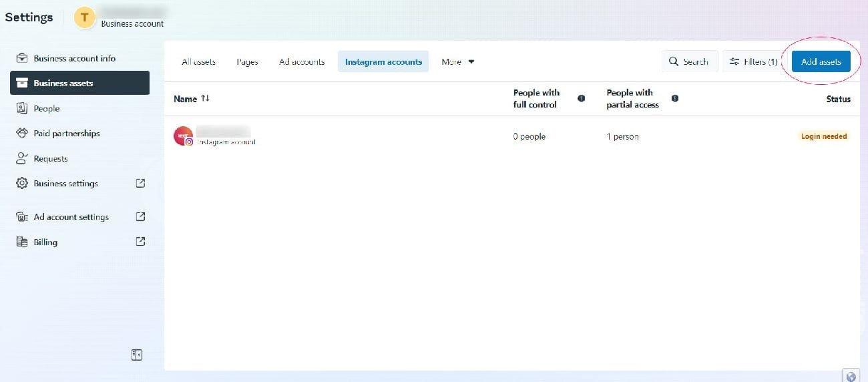Open the business account switcher avatar

(85, 18)
